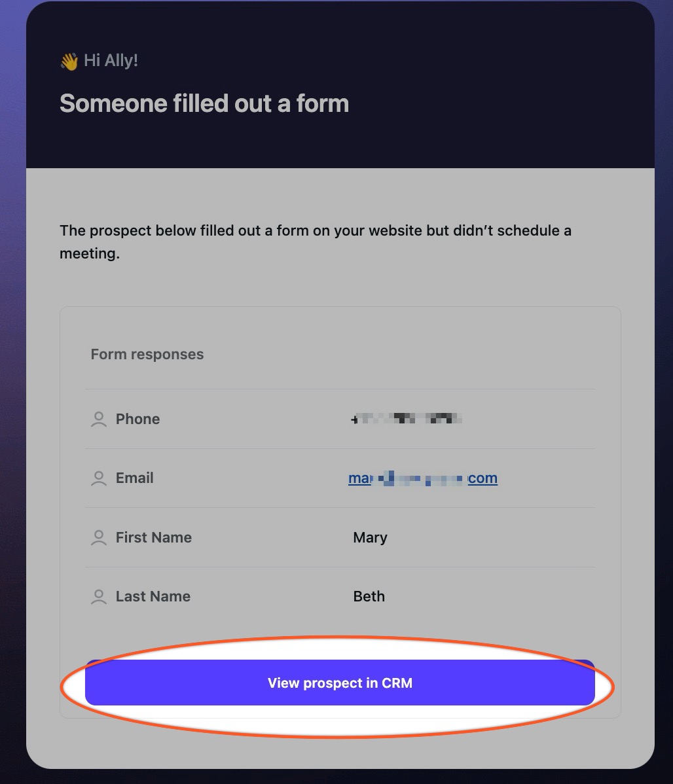
Task: Click the blurred phone number value
Action: point(406,419)
